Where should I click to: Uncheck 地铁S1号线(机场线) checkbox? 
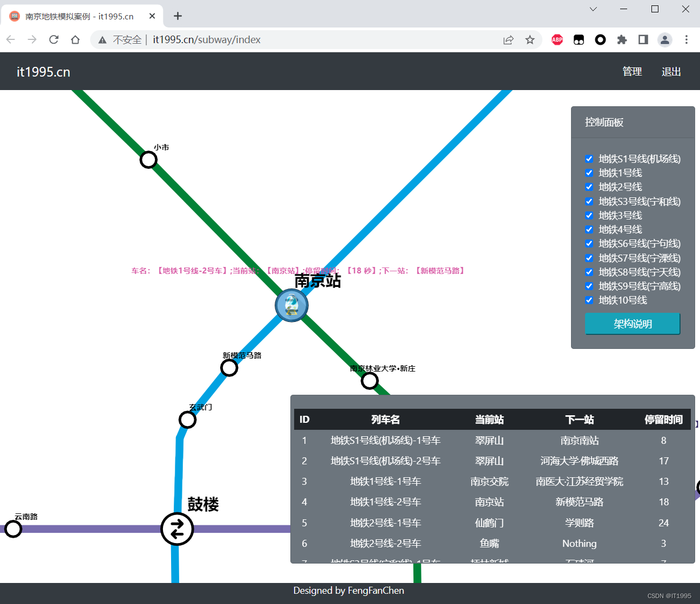pos(589,159)
